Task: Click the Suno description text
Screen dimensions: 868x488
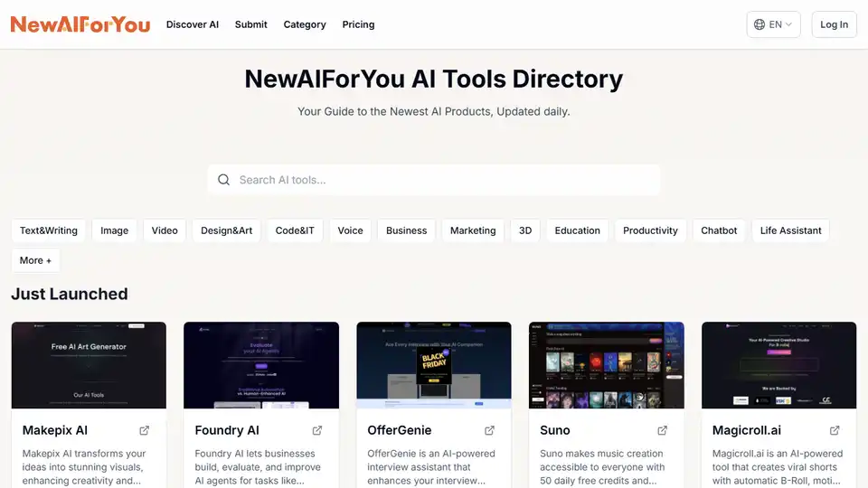Action: (602, 467)
